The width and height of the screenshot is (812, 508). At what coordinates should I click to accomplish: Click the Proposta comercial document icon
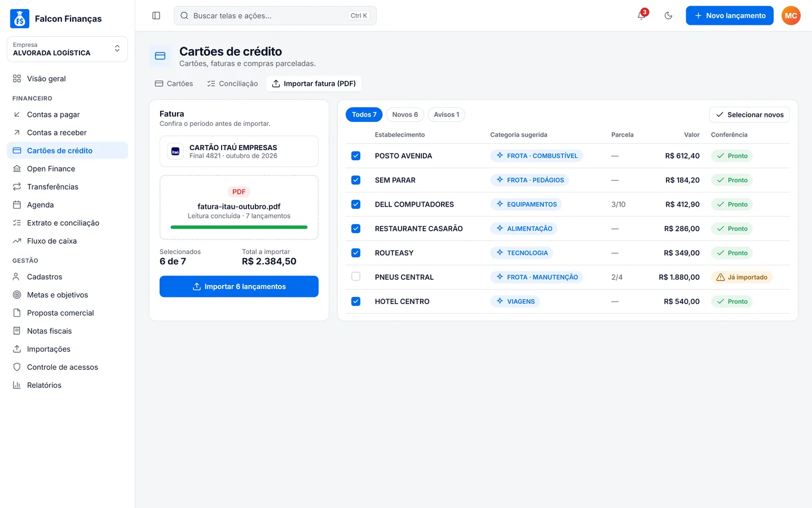point(17,313)
